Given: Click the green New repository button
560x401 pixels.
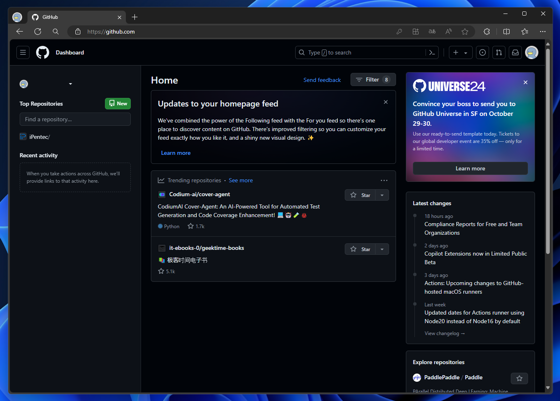Looking at the screenshot, I should [118, 104].
